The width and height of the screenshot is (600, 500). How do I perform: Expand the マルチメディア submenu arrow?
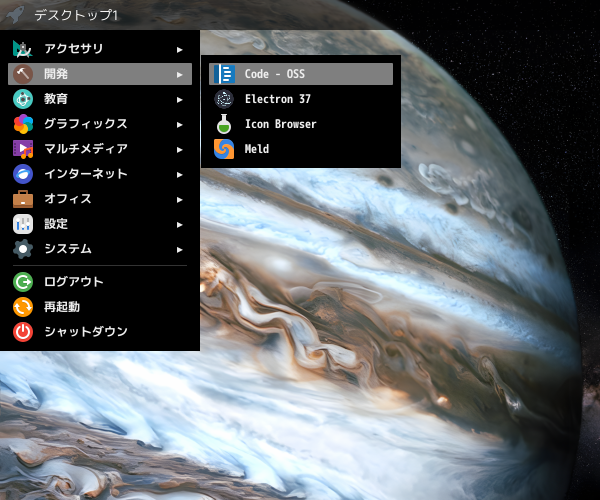tap(179, 150)
